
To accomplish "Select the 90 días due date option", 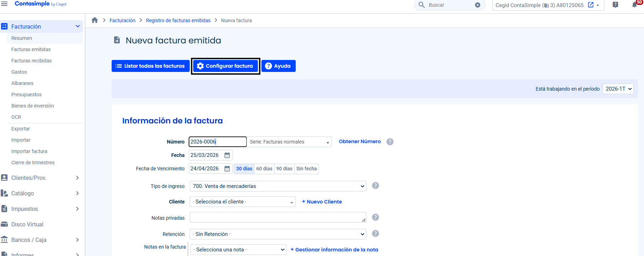I will 284,169.
